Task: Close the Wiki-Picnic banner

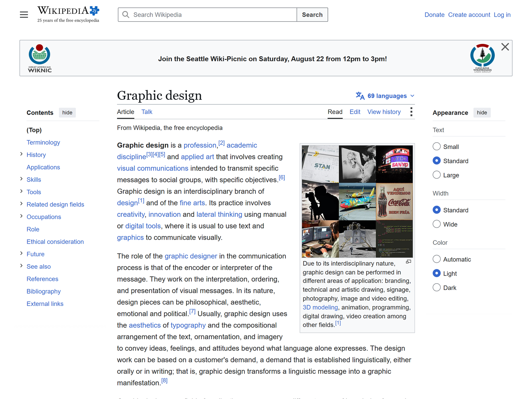Action: [505, 47]
